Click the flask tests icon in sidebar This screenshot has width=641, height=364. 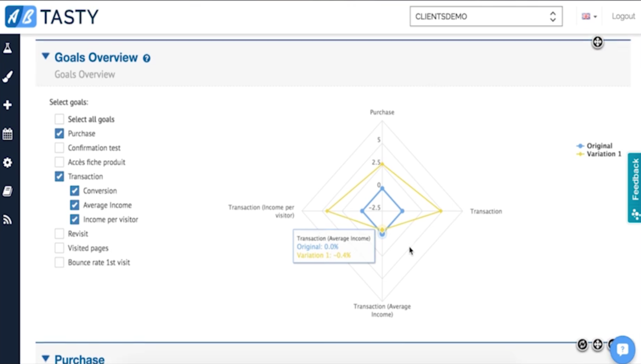click(7, 48)
